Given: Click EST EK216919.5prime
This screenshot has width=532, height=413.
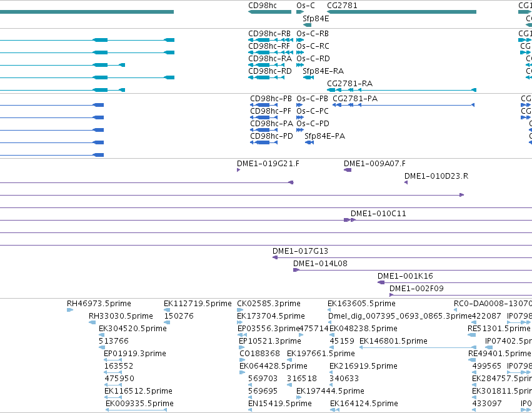Looking at the screenshot, I should coord(363,367).
